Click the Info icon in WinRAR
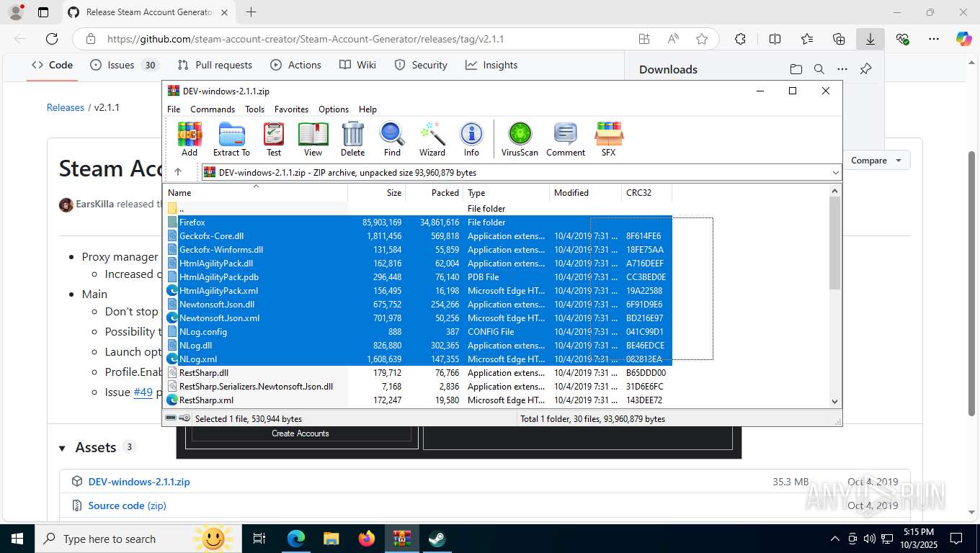The width and height of the screenshot is (980, 553). click(x=471, y=139)
